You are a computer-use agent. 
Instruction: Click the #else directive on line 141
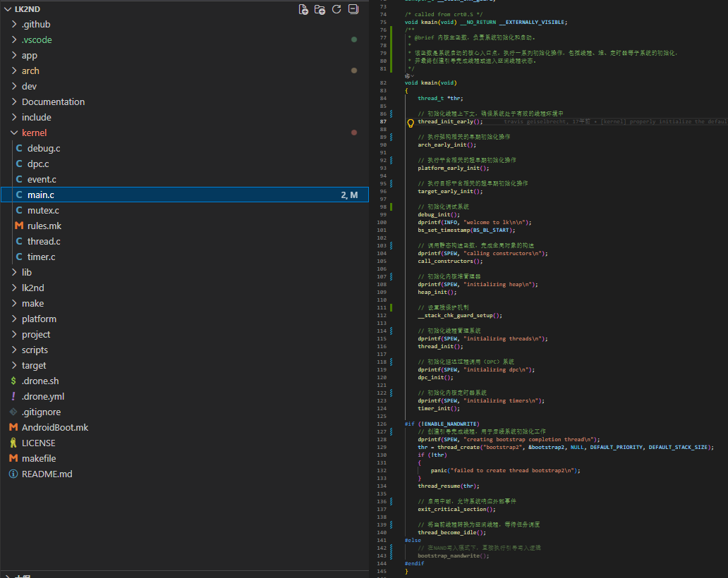413,541
